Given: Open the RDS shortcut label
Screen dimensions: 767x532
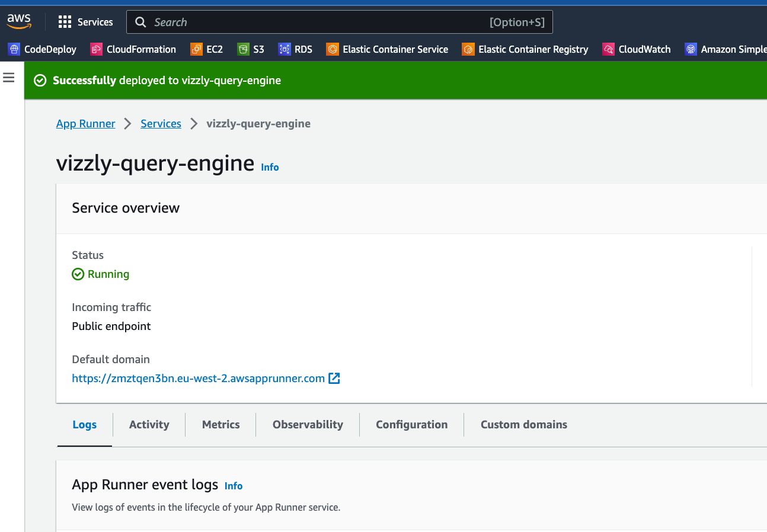Looking at the screenshot, I should tap(303, 49).
